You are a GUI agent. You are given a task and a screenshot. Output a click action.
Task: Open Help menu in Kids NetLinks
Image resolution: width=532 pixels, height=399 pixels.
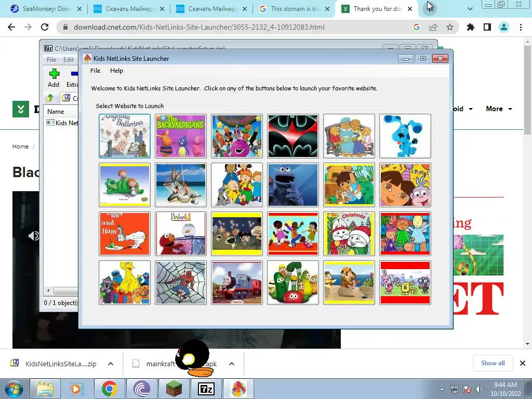[116, 71]
